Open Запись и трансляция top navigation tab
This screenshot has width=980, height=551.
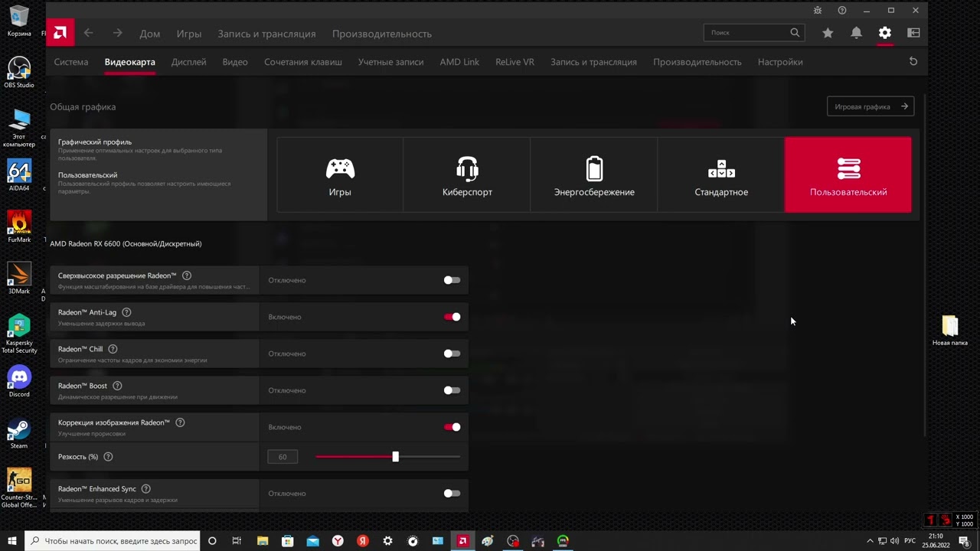coord(266,34)
